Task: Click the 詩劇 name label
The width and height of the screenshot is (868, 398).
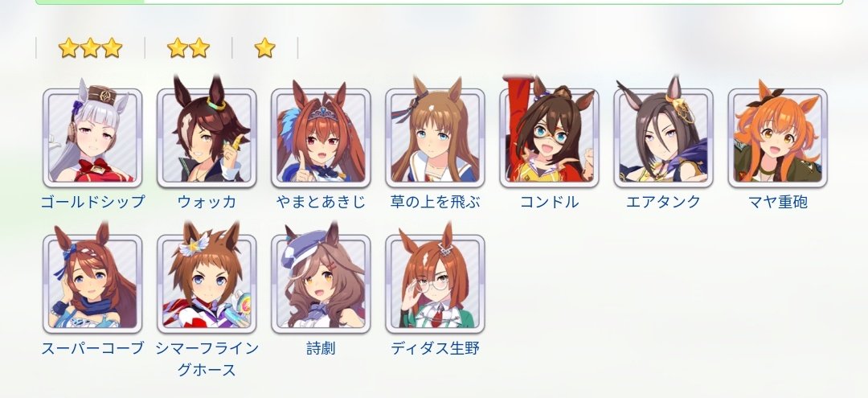Action: click(321, 348)
